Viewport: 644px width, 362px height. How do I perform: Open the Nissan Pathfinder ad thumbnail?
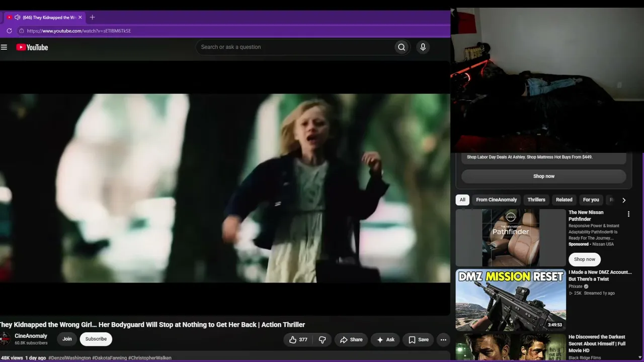click(511, 238)
